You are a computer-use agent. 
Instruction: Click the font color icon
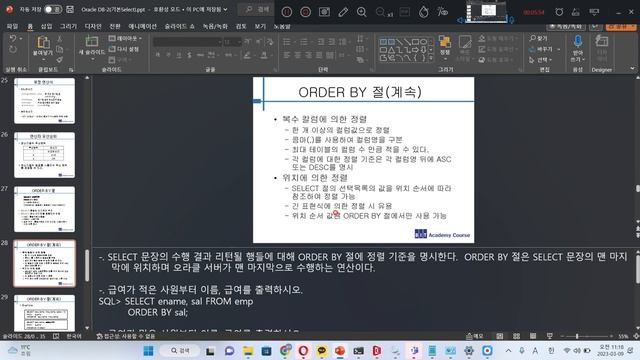pos(265,55)
